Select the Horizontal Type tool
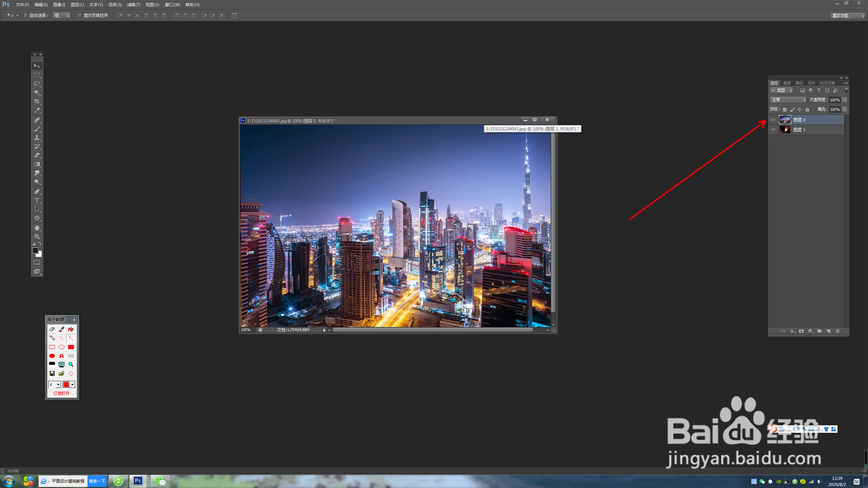This screenshot has height=488, width=868. click(x=37, y=200)
